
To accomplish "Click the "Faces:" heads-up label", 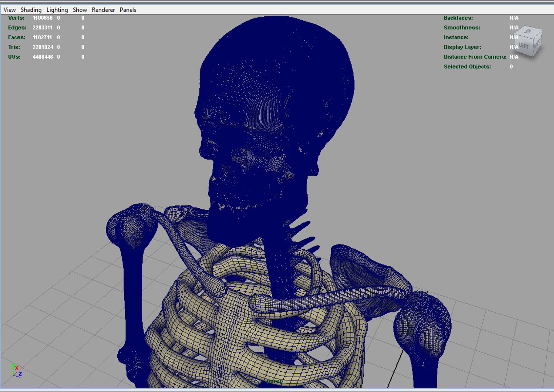I will click(x=17, y=37).
